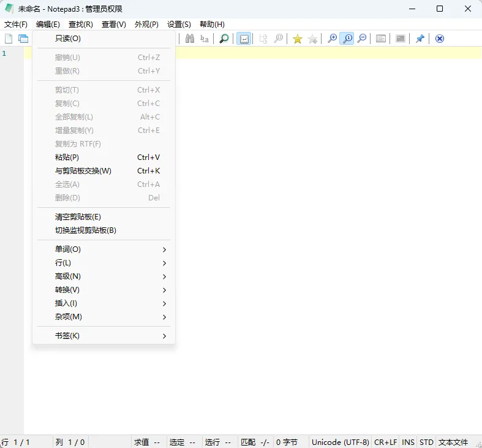482x448 pixels.
Task: Click the Zoom In magnifier icon
Action: (x=332, y=39)
